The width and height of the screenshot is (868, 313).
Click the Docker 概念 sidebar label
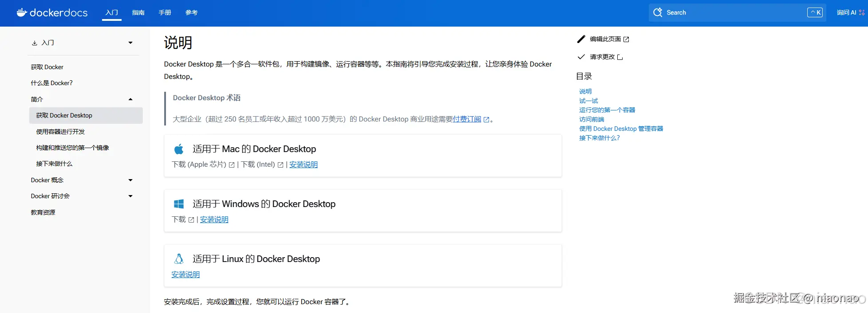pos(47,180)
